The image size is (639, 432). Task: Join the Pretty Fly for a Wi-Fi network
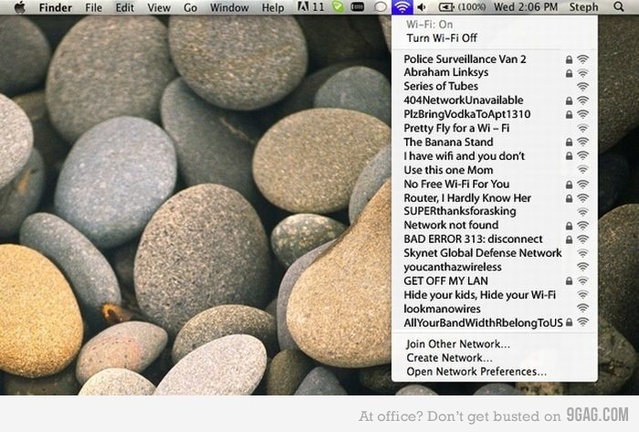click(456, 128)
